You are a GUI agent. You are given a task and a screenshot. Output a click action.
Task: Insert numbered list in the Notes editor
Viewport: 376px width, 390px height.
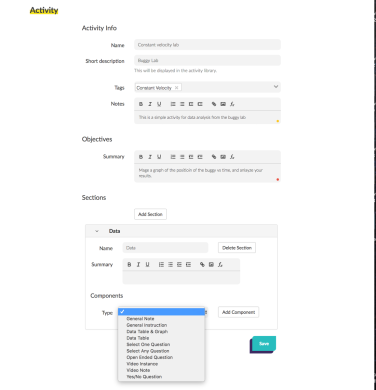(x=173, y=104)
